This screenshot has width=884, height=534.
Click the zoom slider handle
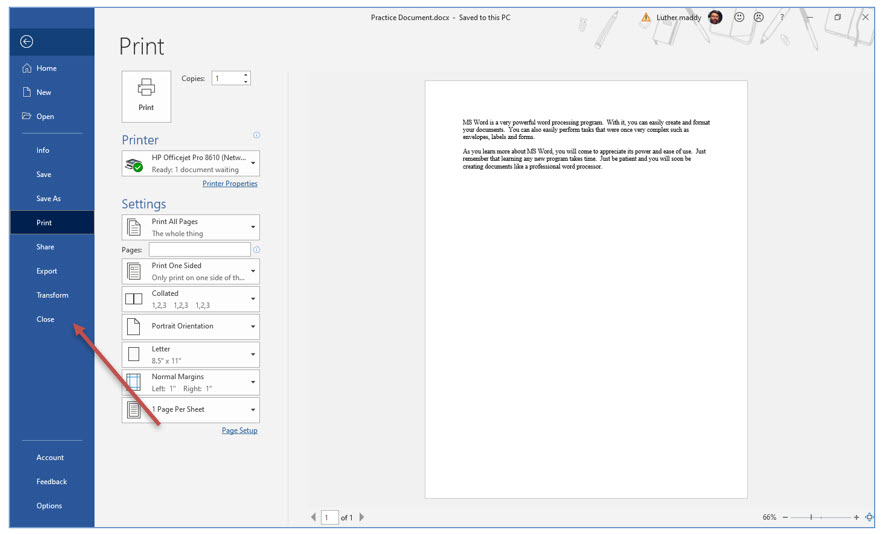(x=811, y=517)
